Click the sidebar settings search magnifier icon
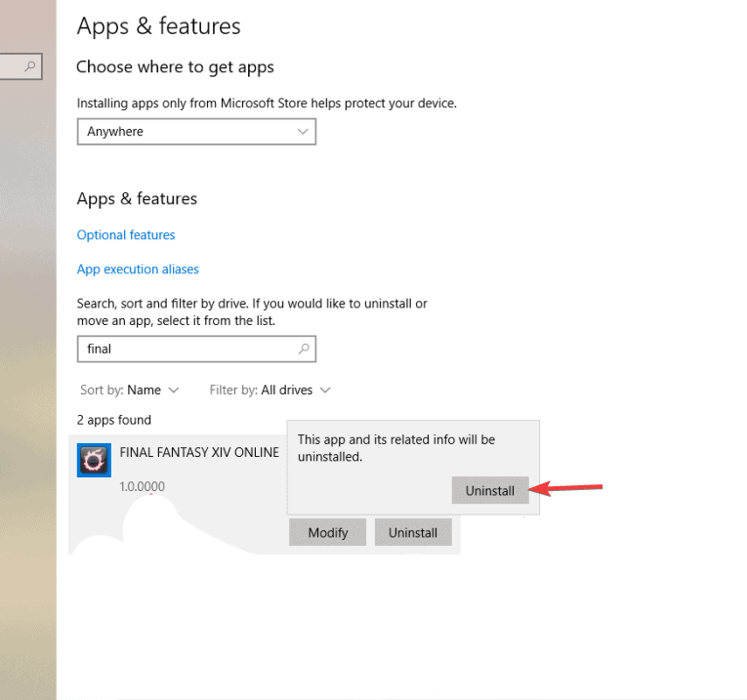Viewport: 747px width, 700px height. pos(30,65)
